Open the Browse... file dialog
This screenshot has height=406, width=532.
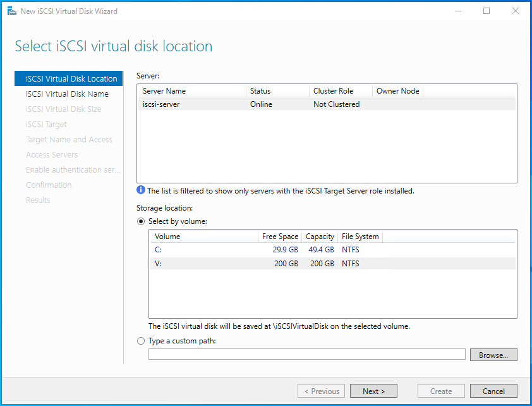click(493, 355)
